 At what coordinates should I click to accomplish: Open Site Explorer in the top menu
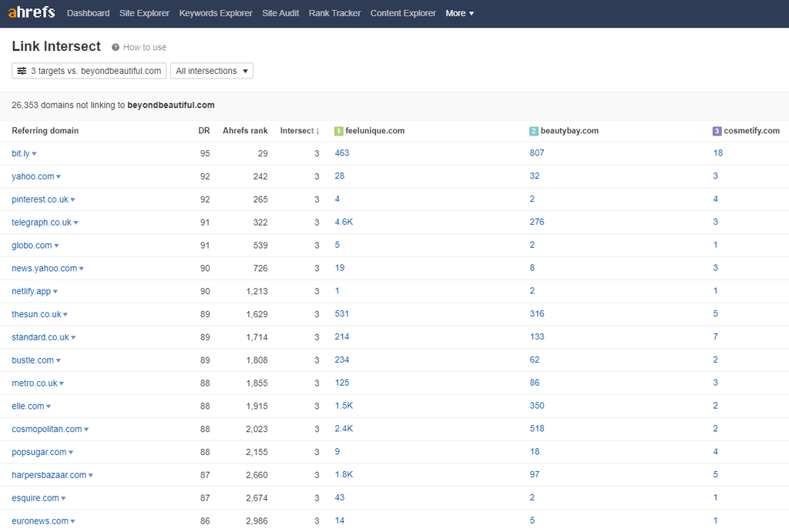pos(144,13)
